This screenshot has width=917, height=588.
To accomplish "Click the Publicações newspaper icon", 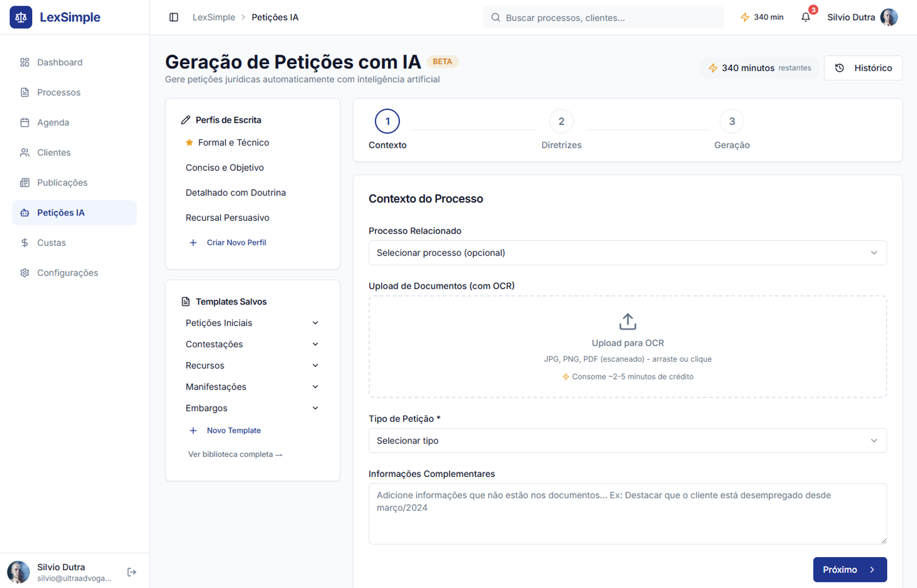I will [25, 183].
